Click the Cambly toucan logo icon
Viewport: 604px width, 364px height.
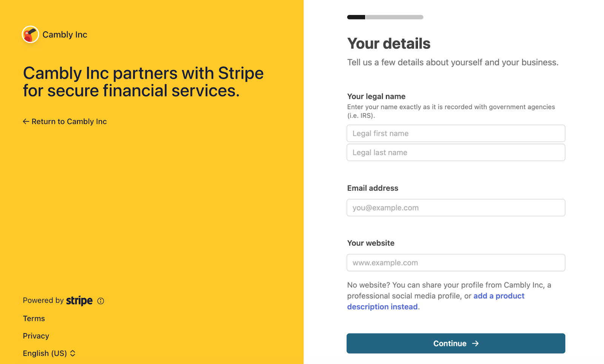coord(31,34)
